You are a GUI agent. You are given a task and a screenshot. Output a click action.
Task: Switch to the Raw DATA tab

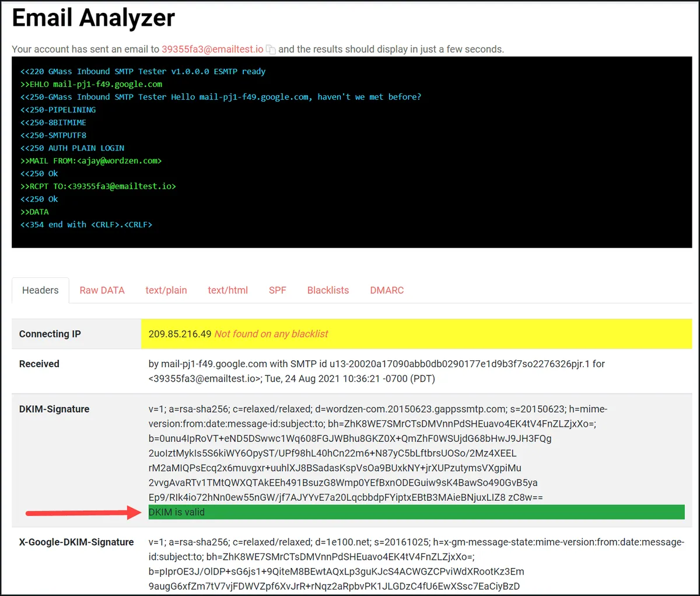coord(102,290)
